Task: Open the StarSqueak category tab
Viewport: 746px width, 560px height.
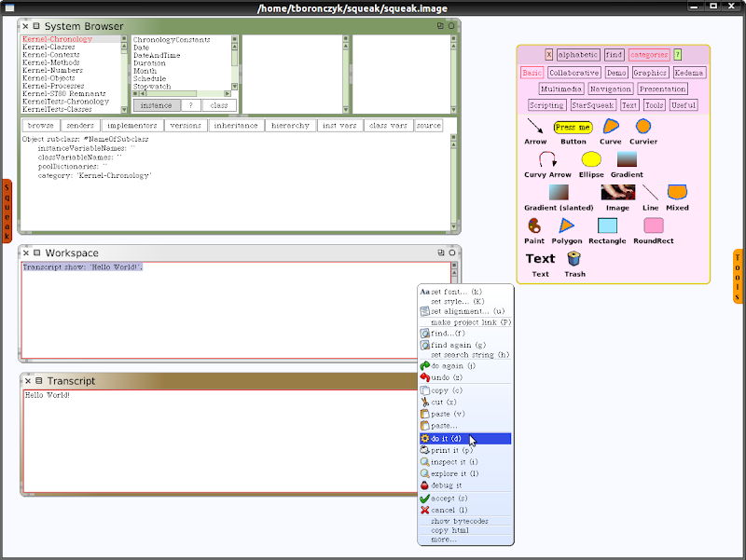Action: (593, 105)
